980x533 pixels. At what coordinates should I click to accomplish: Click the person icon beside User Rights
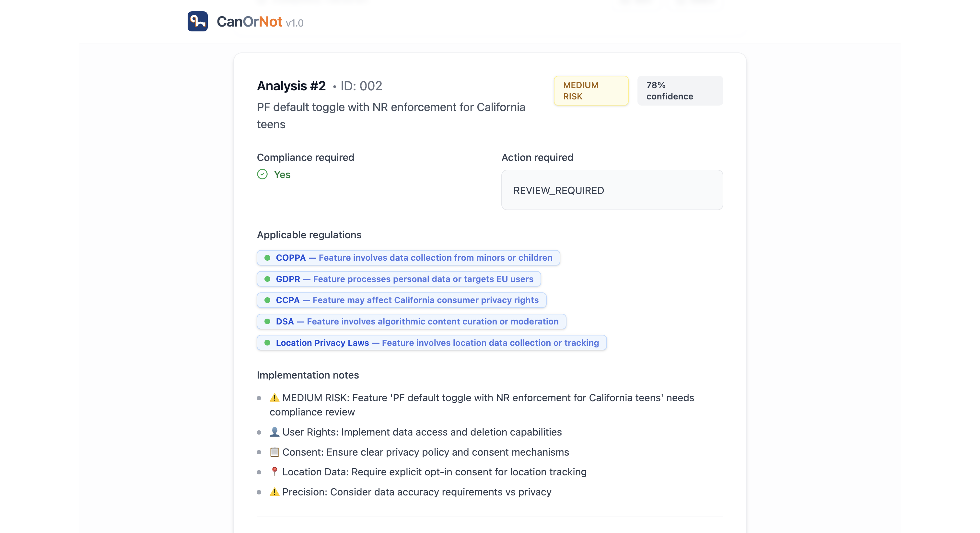tap(274, 432)
